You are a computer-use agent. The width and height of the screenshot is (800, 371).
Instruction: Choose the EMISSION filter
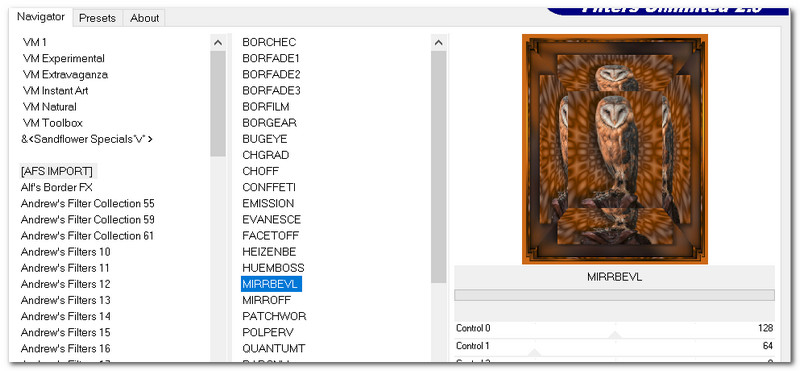point(268,204)
